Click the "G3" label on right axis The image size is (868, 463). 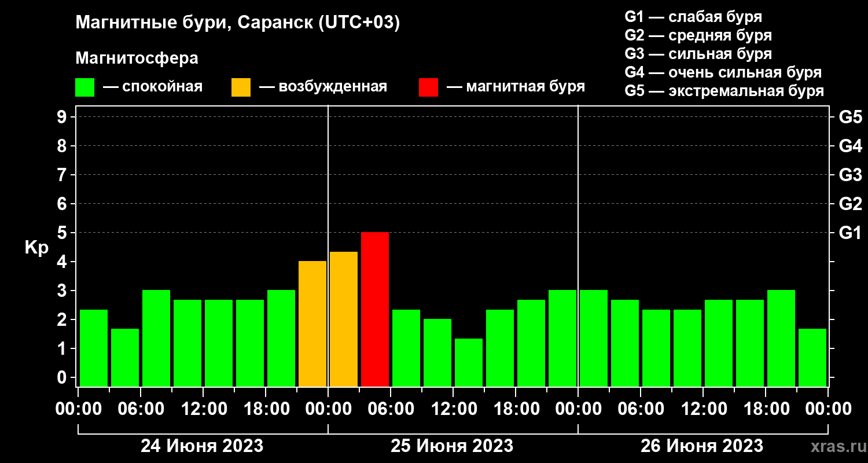pos(850,175)
